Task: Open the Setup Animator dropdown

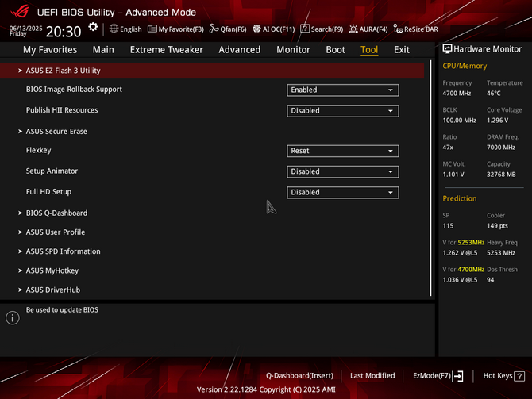Action: pos(343,171)
